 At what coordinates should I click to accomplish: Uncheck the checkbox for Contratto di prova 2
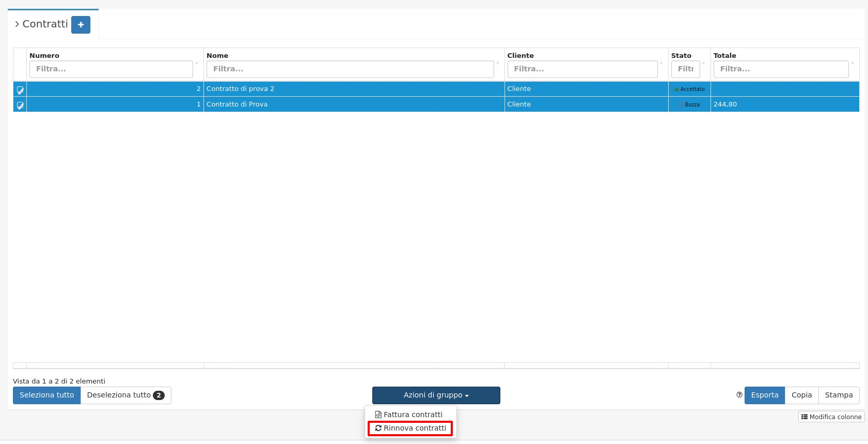(x=20, y=90)
